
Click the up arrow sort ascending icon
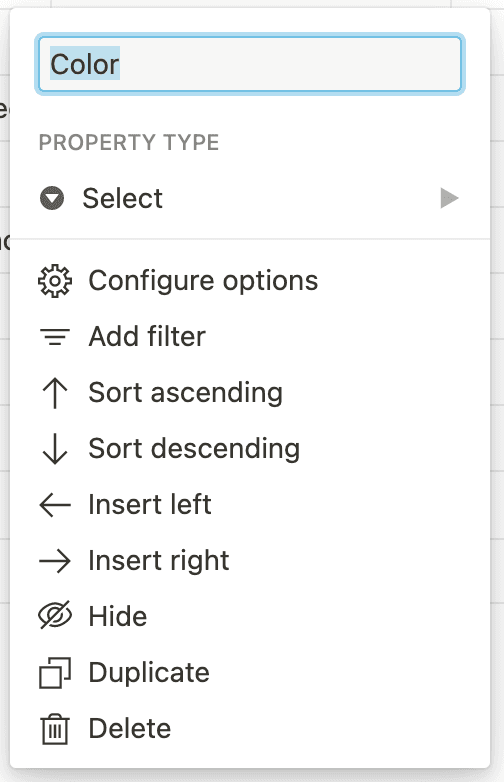[55, 393]
